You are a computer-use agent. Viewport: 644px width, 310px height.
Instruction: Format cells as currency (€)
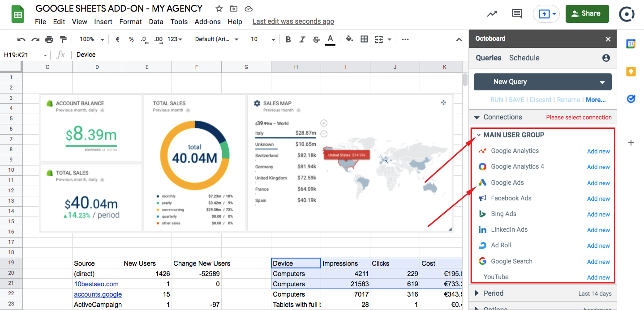(x=117, y=39)
